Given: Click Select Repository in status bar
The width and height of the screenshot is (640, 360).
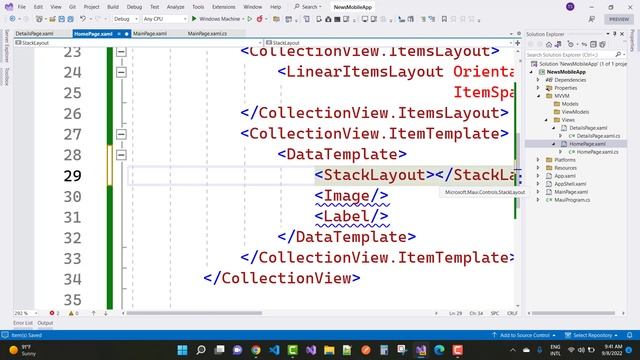Looking at the screenshot, I should click(591, 335).
